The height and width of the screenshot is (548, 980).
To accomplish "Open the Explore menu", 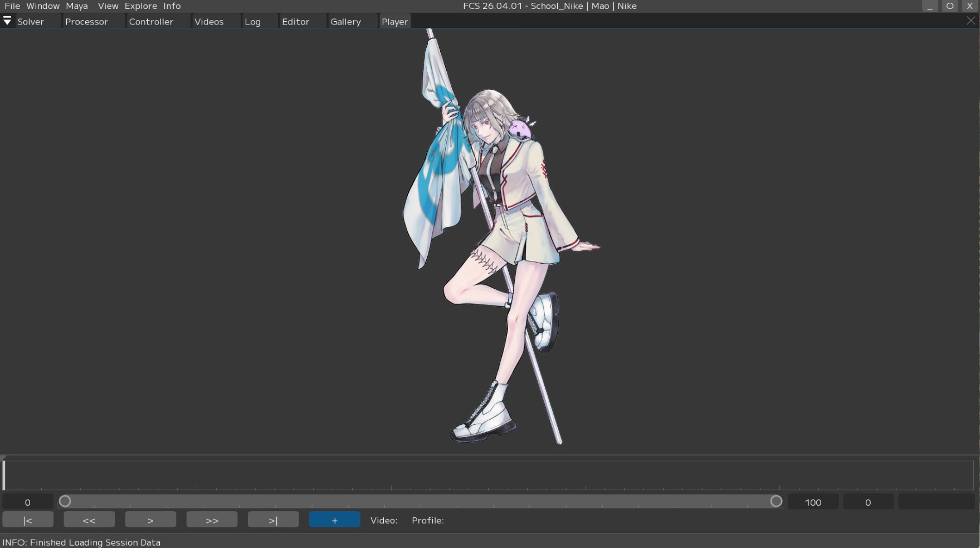I will click(140, 6).
